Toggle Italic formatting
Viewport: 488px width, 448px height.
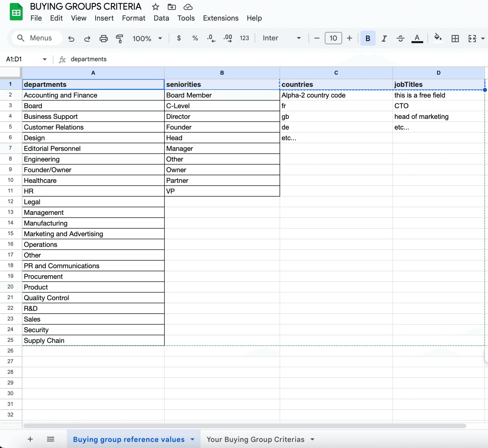[x=384, y=38]
